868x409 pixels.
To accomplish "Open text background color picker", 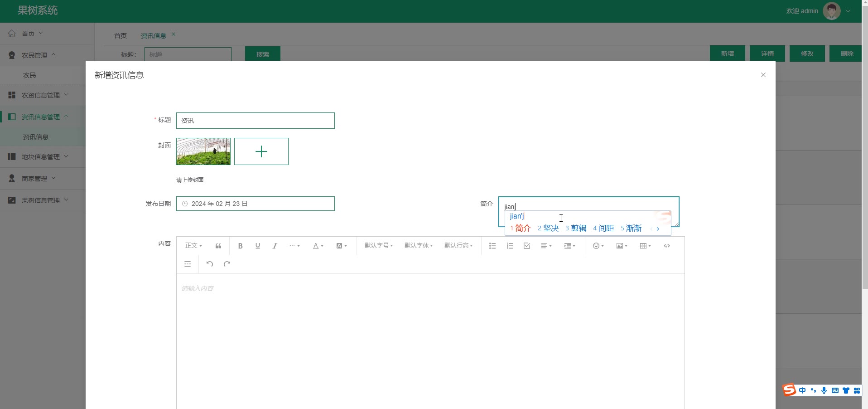I will coord(342,246).
